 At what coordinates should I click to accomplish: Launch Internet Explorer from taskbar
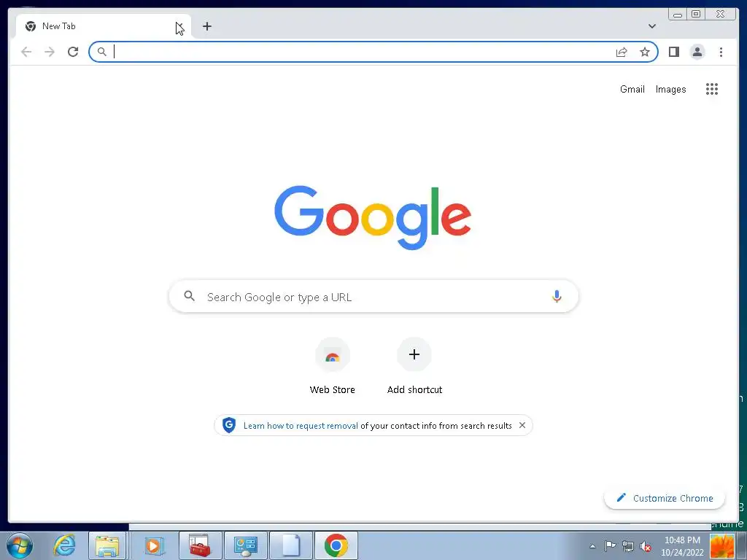pyautogui.click(x=64, y=545)
